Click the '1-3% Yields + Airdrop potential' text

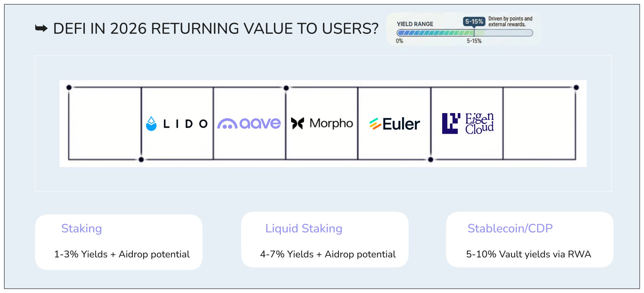coord(122,254)
